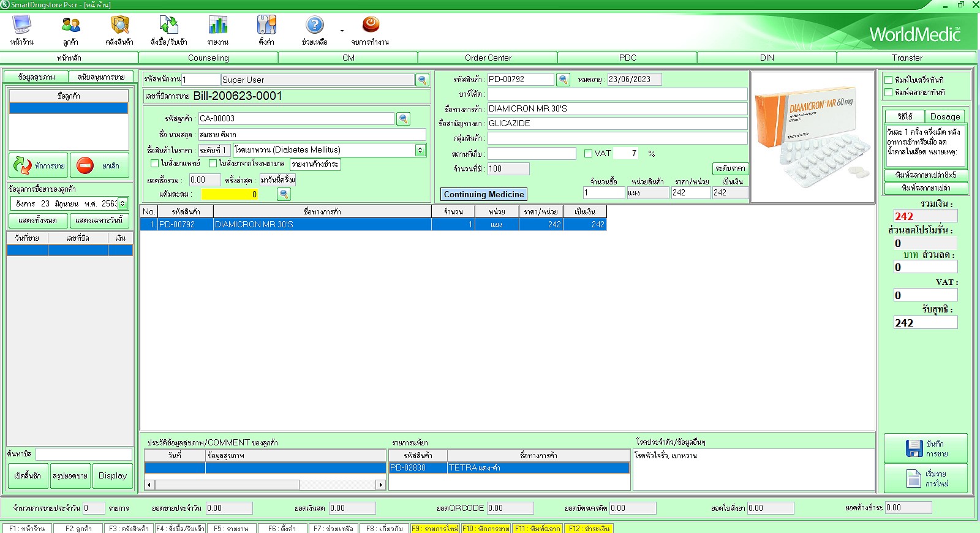This screenshot has width=980, height=533.
Task: Toggle the VAT checkbox
Action: (x=588, y=154)
